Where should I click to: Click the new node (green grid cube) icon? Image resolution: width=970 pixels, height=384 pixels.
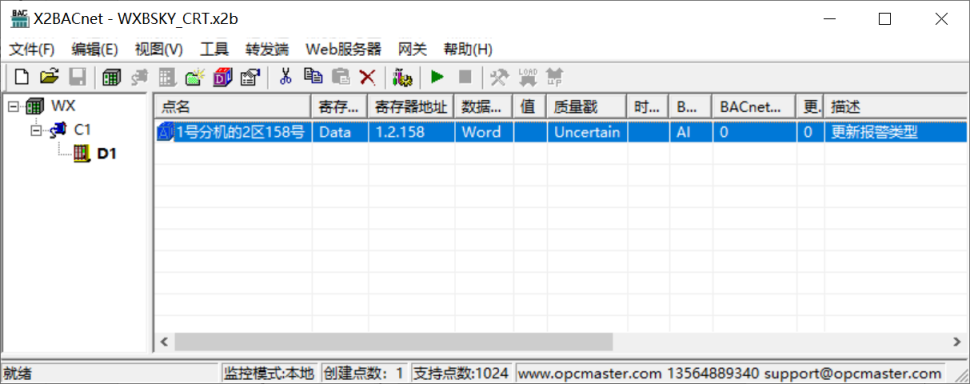[112, 77]
